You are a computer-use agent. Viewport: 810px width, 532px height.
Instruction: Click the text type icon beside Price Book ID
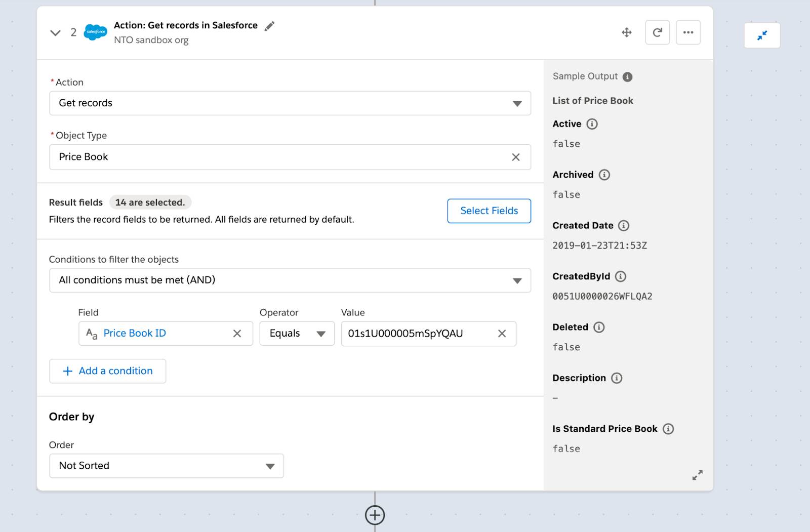click(x=92, y=334)
